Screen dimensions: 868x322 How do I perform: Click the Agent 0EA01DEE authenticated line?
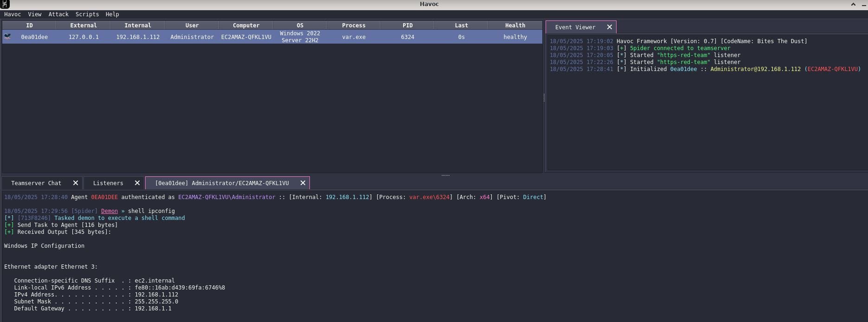pyautogui.click(x=275, y=197)
